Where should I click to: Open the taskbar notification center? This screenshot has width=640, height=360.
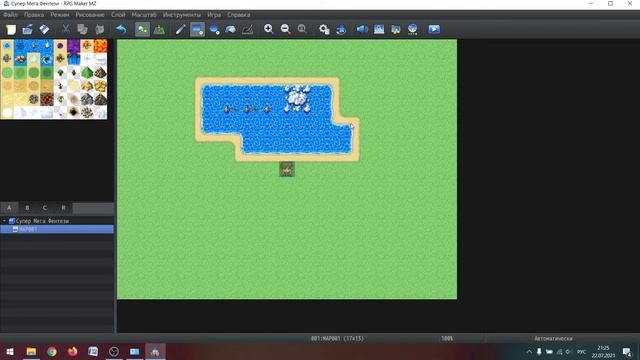tap(627, 351)
